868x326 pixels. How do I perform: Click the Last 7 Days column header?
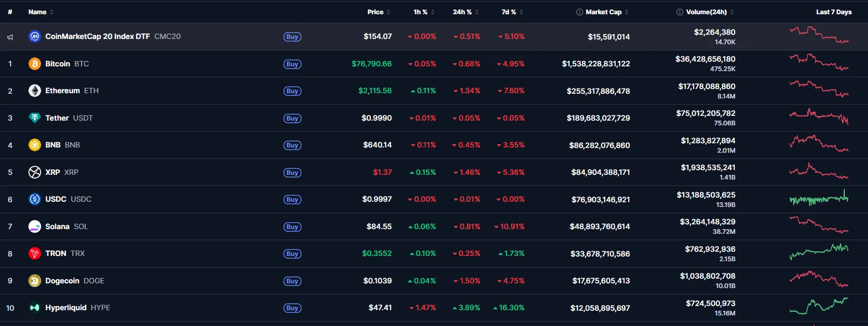pyautogui.click(x=834, y=12)
